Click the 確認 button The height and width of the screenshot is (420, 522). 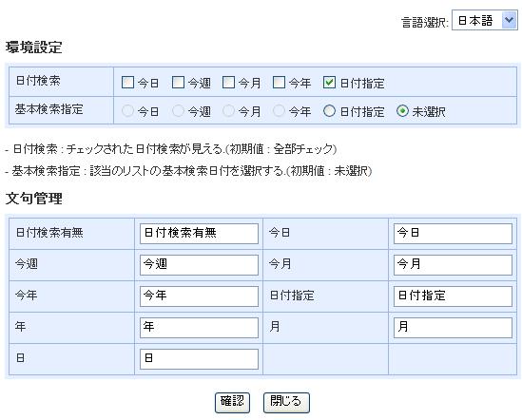pos(232,402)
